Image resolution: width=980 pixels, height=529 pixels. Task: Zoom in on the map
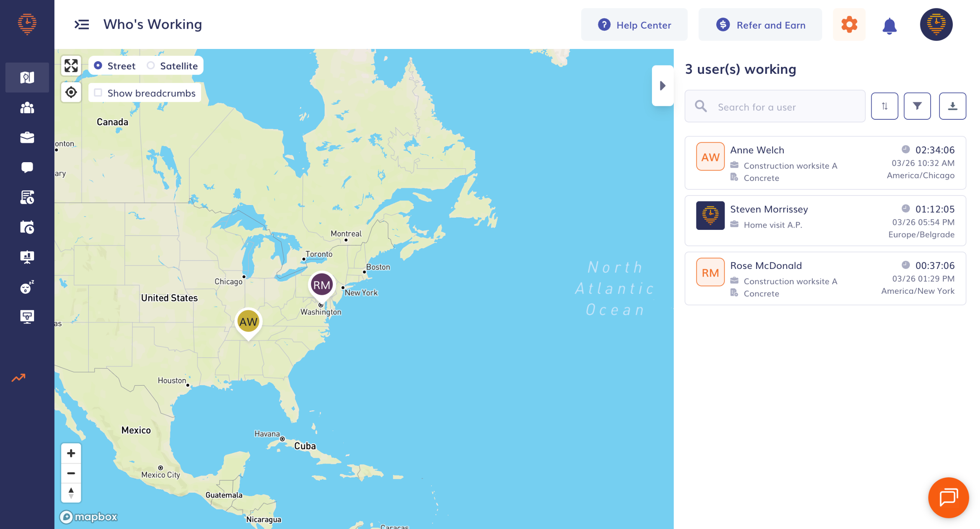coord(71,453)
